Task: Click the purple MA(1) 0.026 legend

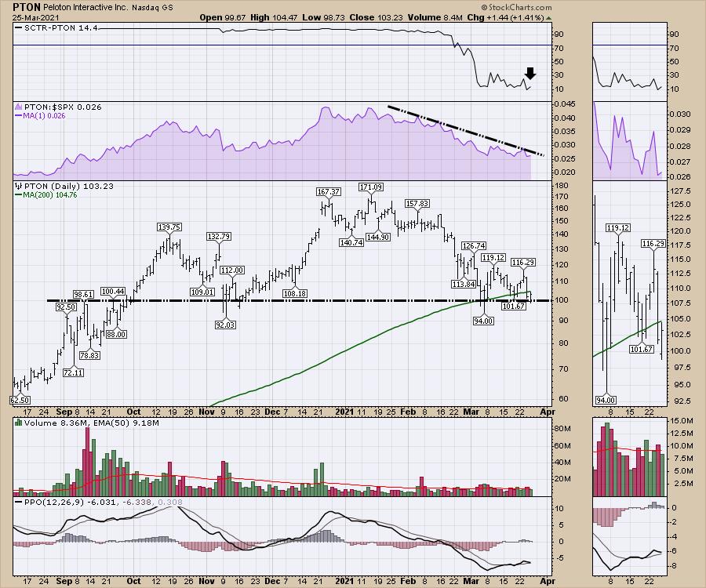Action: click(x=45, y=117)
